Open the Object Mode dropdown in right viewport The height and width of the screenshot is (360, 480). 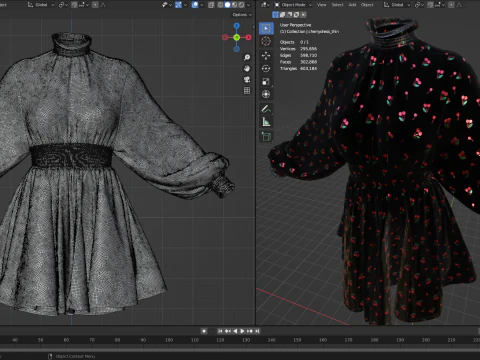293,5
